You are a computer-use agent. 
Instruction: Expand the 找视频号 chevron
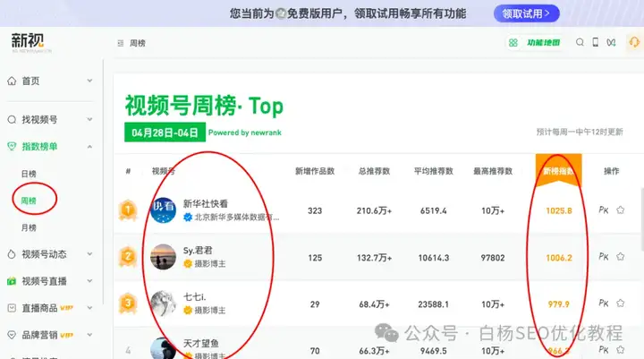click(x=89, y=120)
